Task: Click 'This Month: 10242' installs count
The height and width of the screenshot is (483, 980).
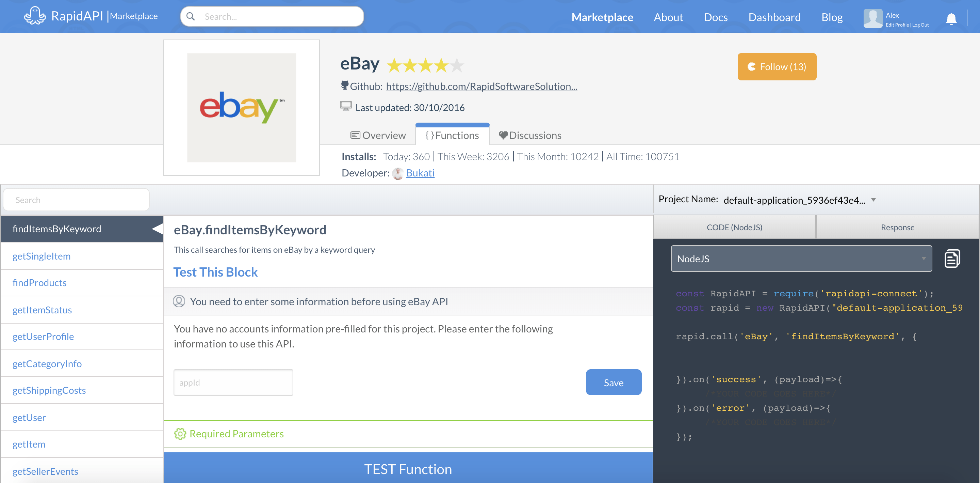Action: tap(558, 157)
